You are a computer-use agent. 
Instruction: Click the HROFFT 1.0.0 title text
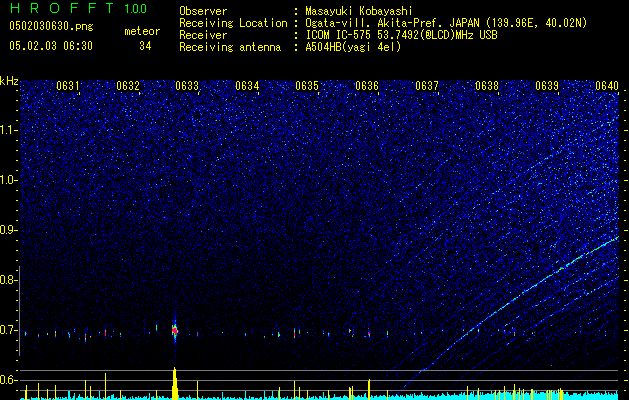78,8
